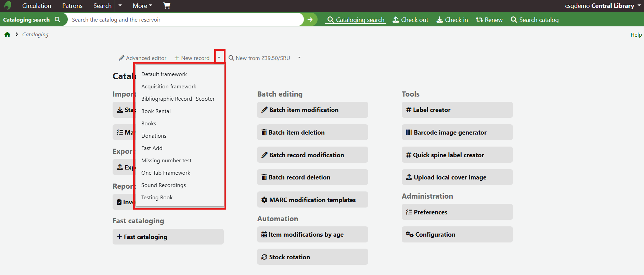
Task: Open Stock rotation tool
Action: 312,257
